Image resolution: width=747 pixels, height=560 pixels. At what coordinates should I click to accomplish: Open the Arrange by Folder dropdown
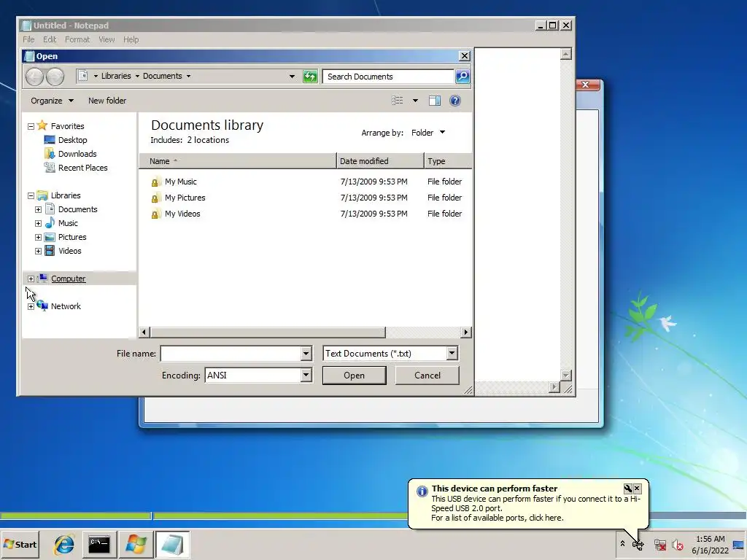(x=428, y=133)
